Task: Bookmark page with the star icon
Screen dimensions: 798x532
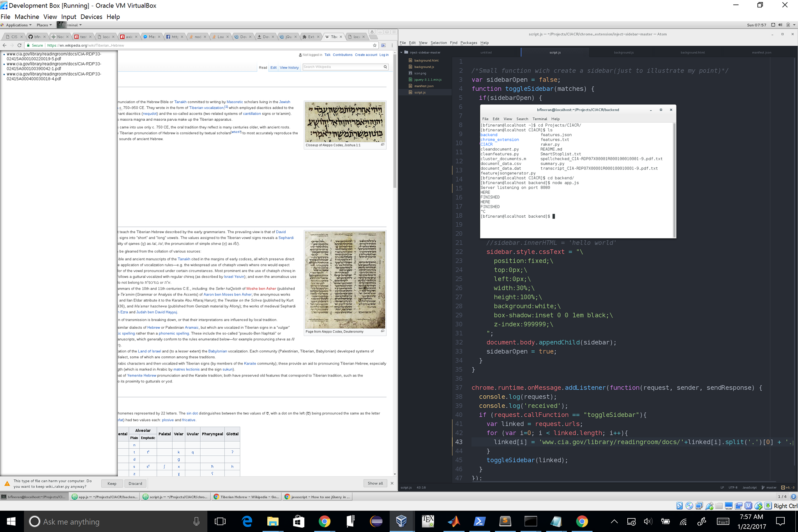Action: [x=375, y=46]
